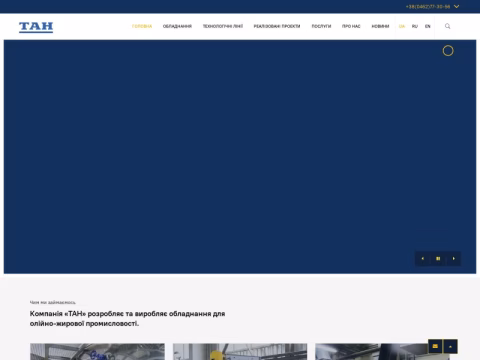Open the search magnifier icon
This screenshot has width=480, height=360.
point(448,26)
